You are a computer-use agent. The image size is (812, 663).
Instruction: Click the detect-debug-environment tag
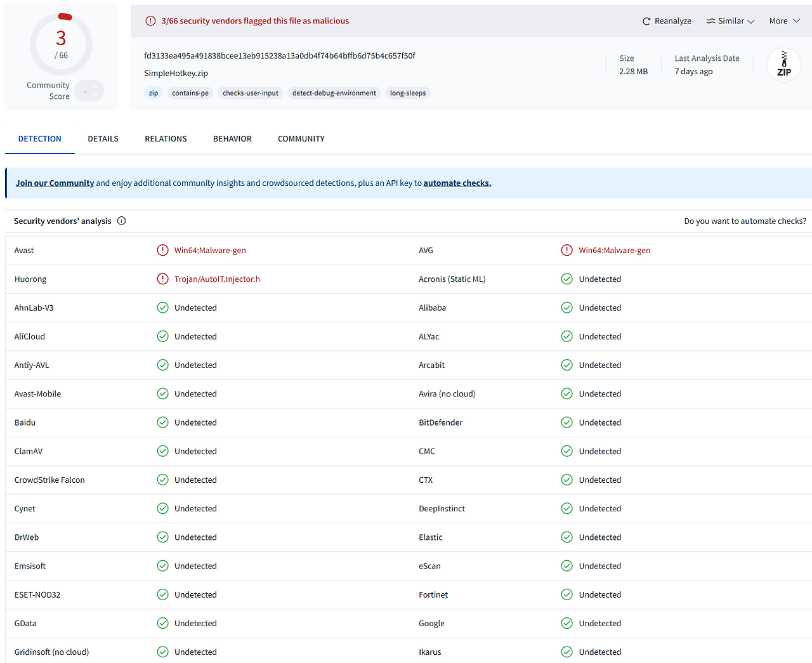[334, 93]
